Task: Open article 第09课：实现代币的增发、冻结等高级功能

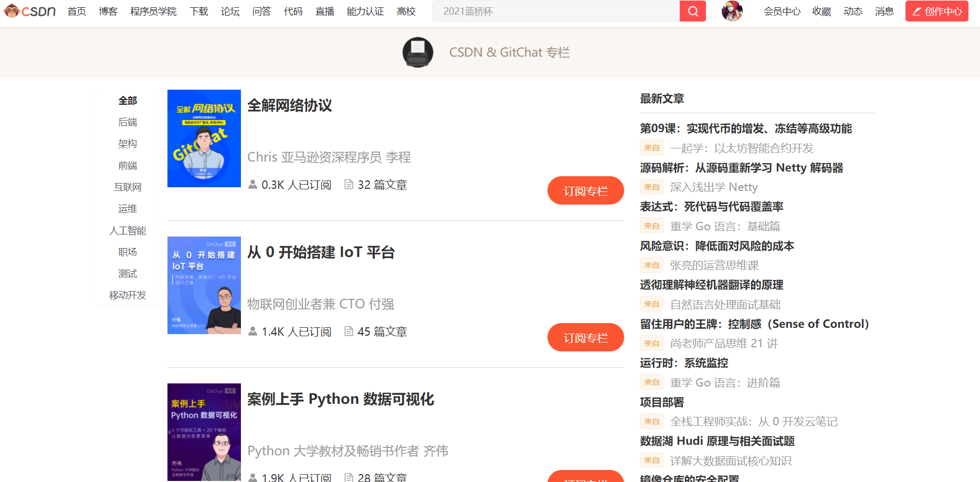Action: (x=746, y=128)
